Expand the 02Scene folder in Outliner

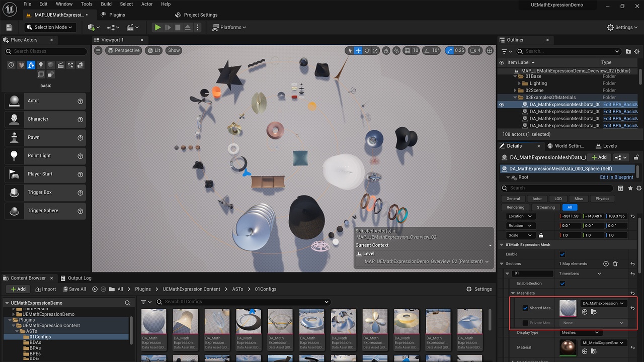click(515, 90)
